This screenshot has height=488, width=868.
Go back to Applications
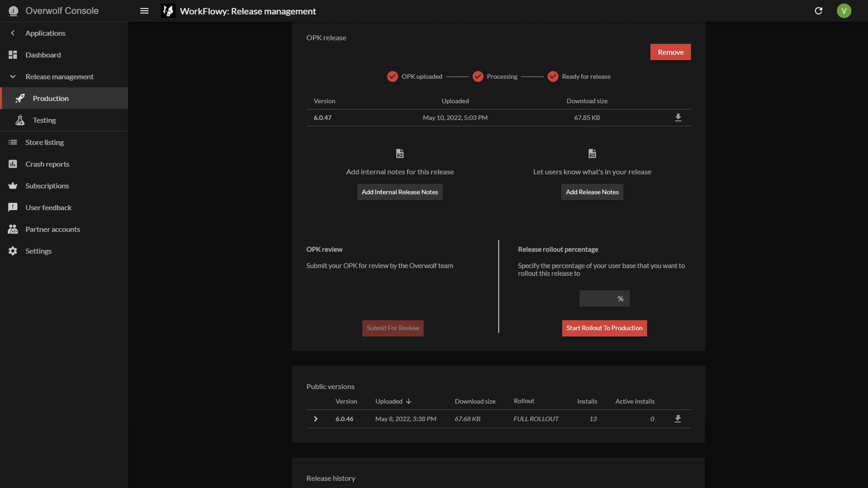click(x=64, y=33)
